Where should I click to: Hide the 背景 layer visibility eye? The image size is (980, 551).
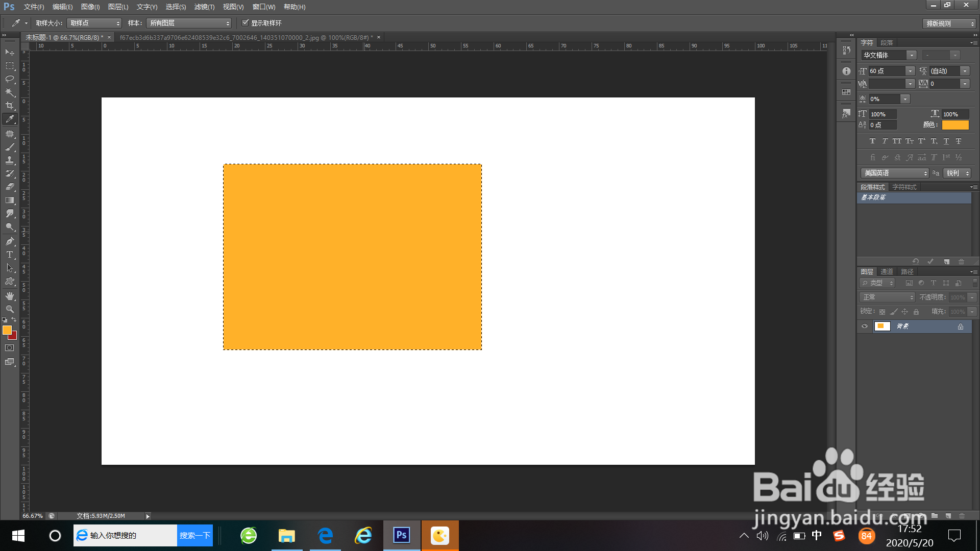point(865,327)
